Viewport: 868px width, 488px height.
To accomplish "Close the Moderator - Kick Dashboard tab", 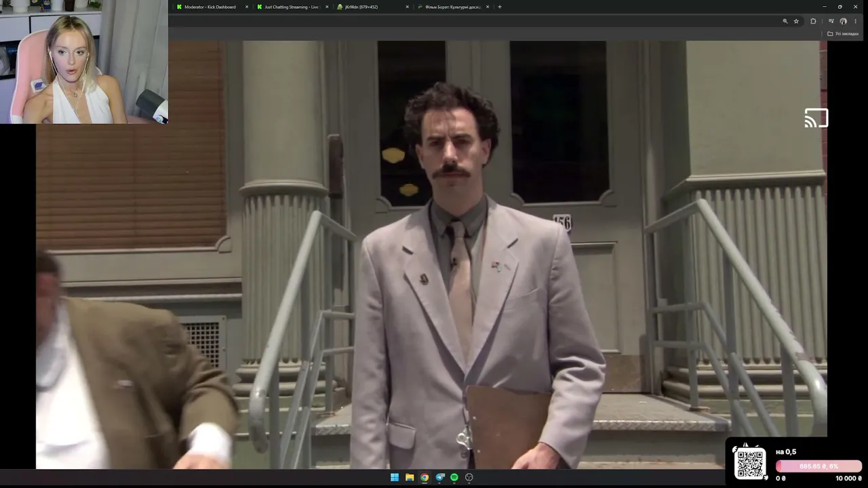I will point(247,7).
